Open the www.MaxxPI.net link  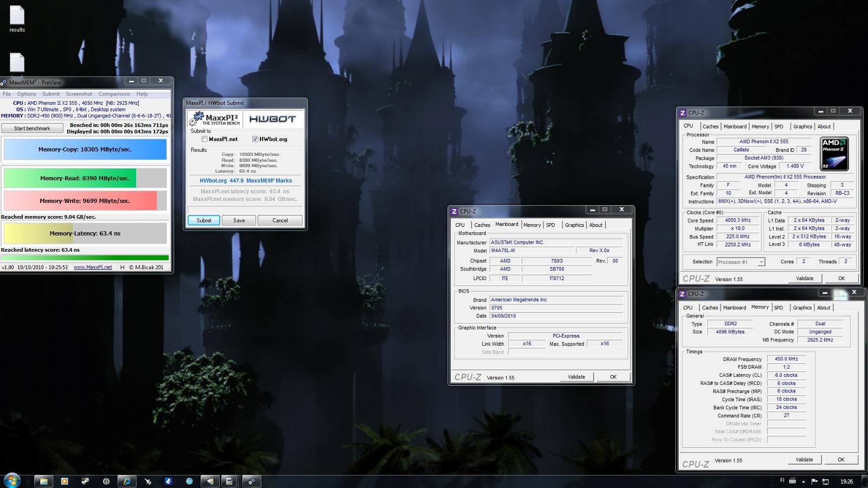coord(93,267)
